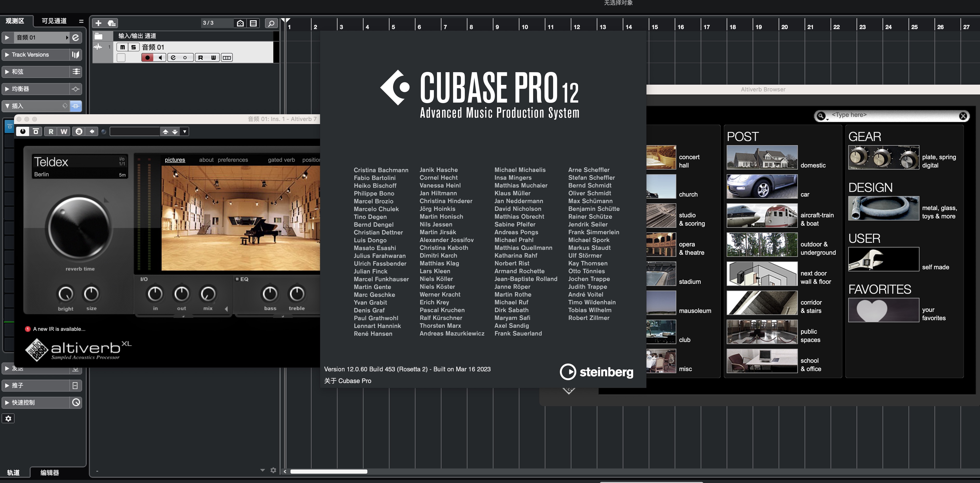This screenshot has height=483, width=980.
Task: Open inspector settings gear icon
Action: tap(8, 418)
